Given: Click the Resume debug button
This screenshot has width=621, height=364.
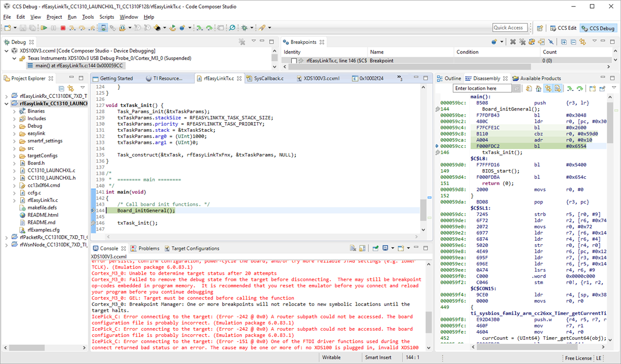Looking at the screenshot, I should tap(44, 28).
